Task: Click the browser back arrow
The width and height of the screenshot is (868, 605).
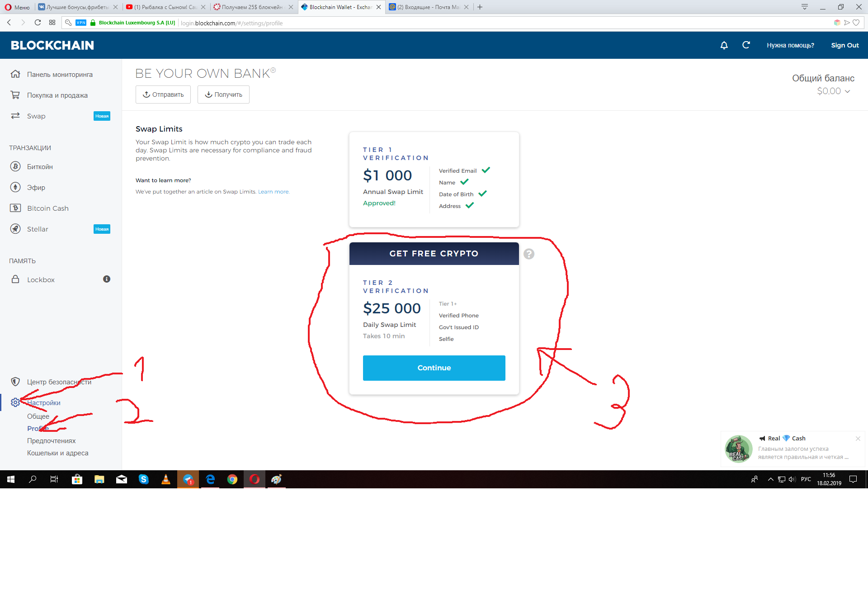Action: click(x=9, y=23)
